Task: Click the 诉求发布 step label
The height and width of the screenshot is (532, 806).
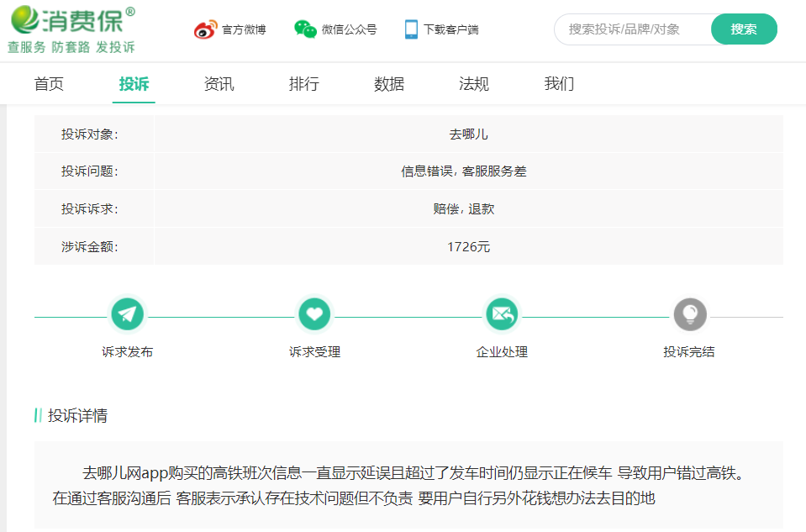Action: (x=128, y=352)
